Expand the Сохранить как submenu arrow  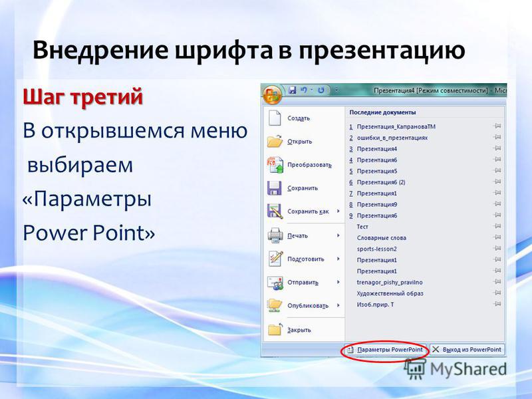(x=338, y=211)
